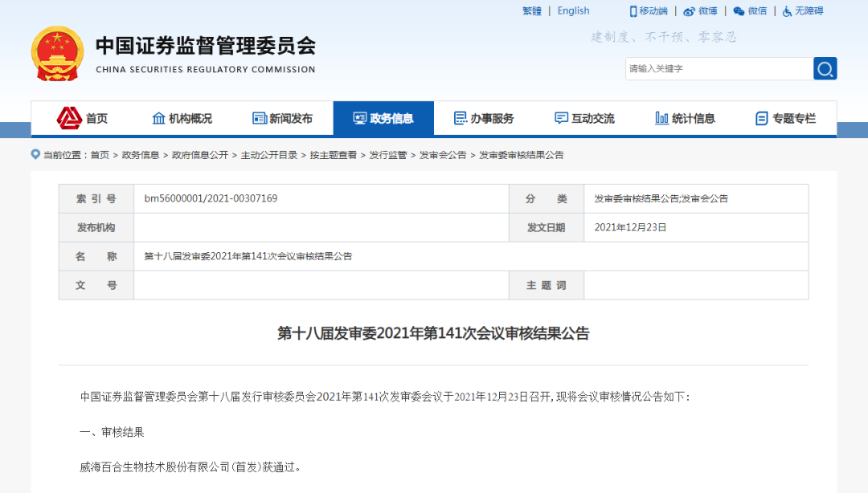
Task: Open the 统计信息 navigation tab
Action: [x=686, y=118]
